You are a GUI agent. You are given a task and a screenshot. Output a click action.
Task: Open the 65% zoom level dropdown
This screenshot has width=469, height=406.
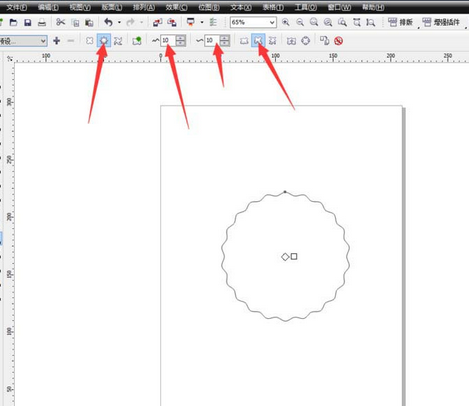[x=253, y=22]
